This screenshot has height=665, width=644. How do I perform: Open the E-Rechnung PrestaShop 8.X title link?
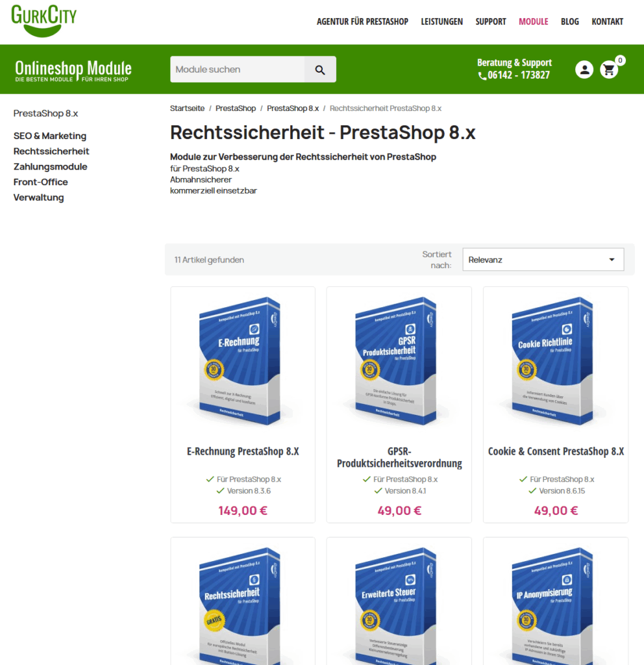tap(243, 451)
